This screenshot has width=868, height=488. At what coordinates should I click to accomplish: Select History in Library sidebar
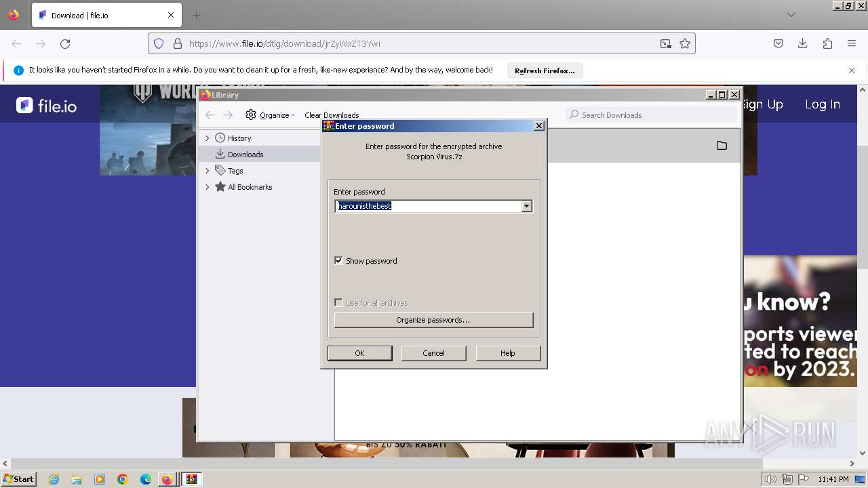point(239,138)
